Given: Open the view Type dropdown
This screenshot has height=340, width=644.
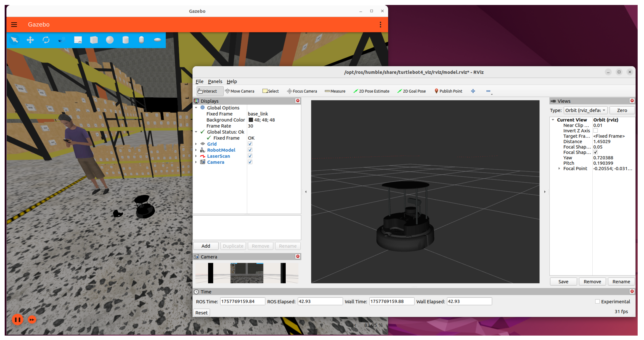Looking at the screenshot, I should coord(585,110).
